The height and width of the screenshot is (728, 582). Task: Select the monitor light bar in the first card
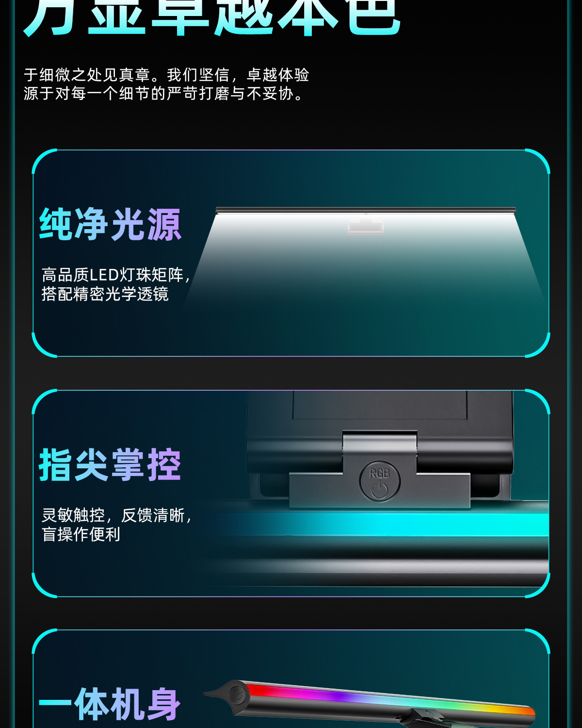[366, 210]
